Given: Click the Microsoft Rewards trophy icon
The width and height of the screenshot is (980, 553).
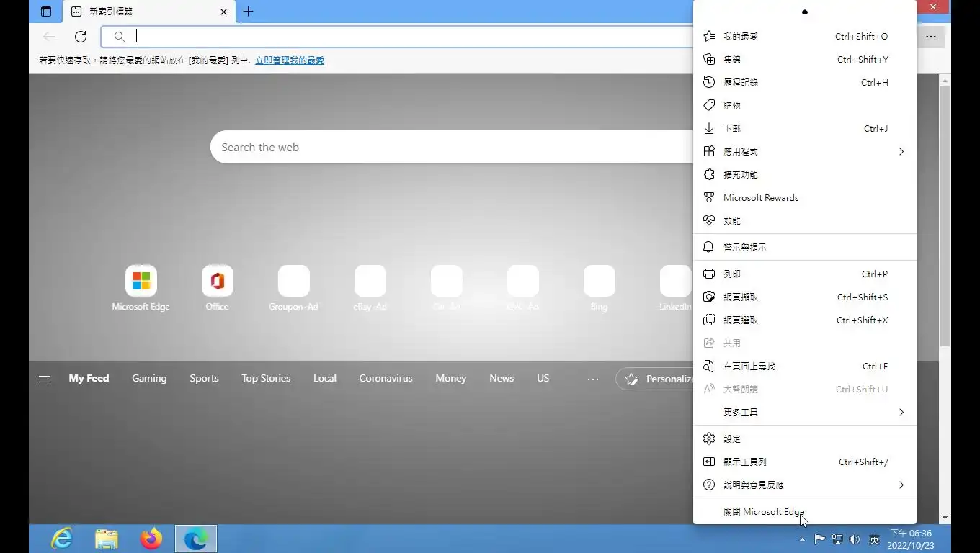Looking at the screenshot, I should (x=709, y=197).
